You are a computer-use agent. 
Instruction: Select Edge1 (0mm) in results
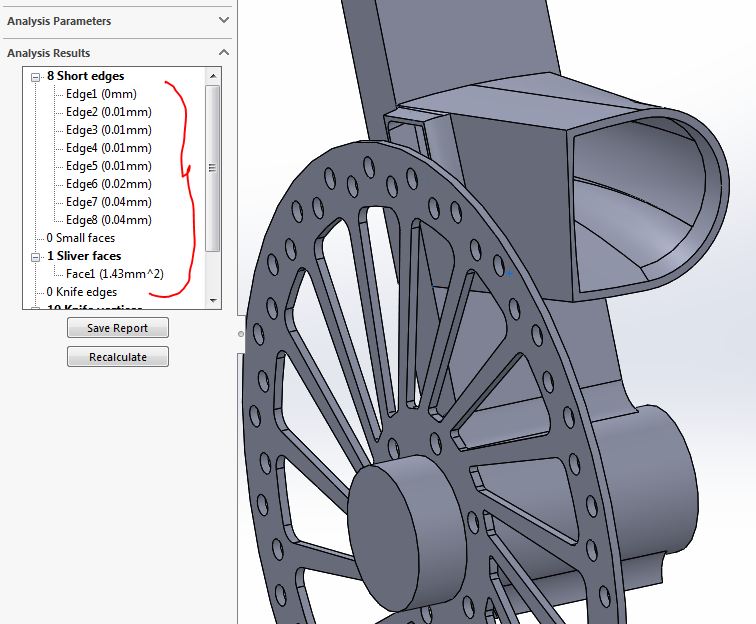[101, 94]
